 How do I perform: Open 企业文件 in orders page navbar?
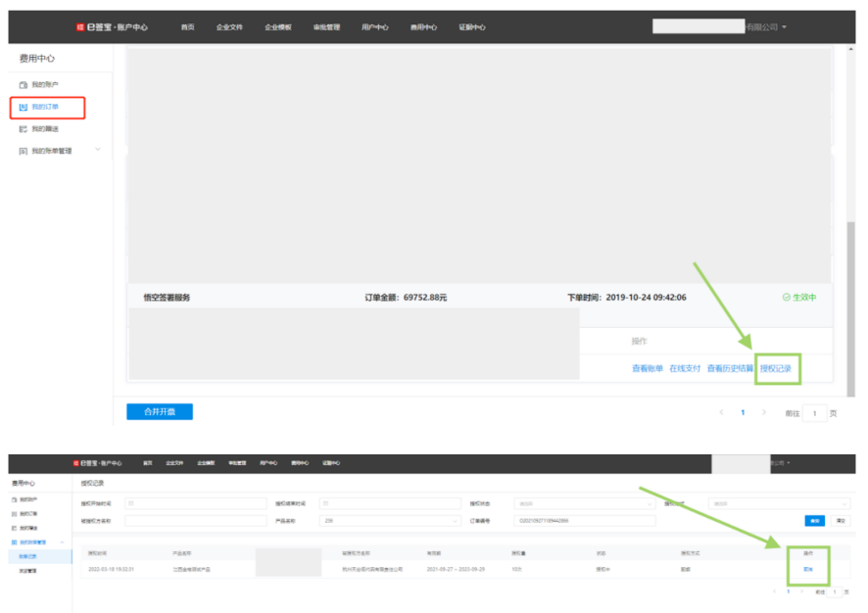(229, 27)
